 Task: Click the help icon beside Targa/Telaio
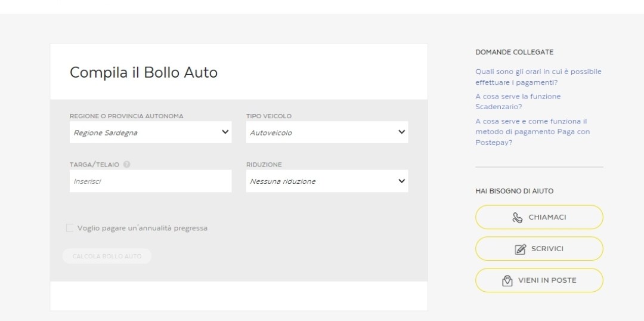click(x=127, y=165)
